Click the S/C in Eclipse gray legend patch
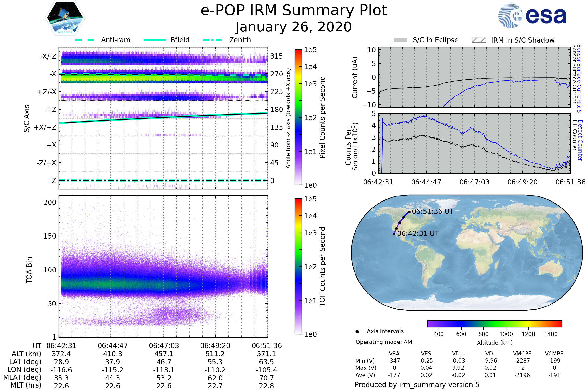 401,40
